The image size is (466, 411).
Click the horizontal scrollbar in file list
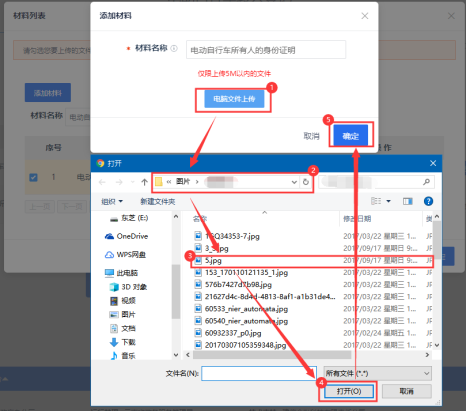272,355
